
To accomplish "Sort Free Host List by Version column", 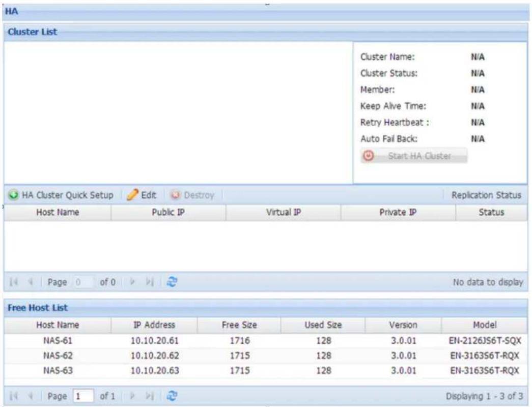I will click(x=403, y=325).
